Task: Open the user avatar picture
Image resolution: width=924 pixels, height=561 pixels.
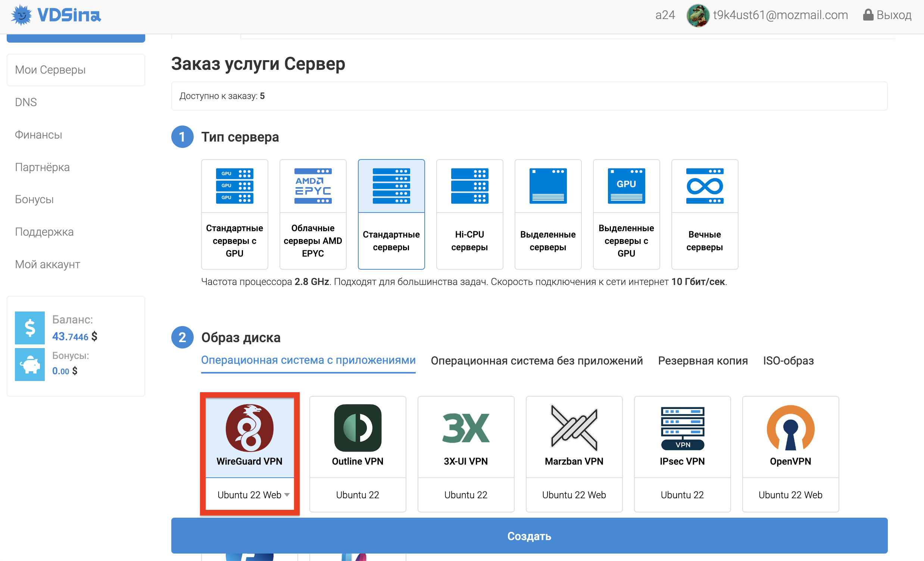Action: [697, 15]
